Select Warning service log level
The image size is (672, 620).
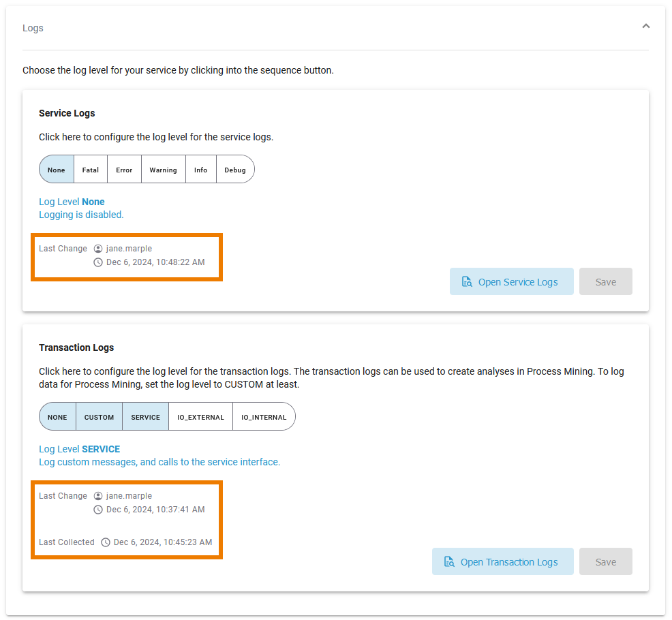(x=163, y=170)
